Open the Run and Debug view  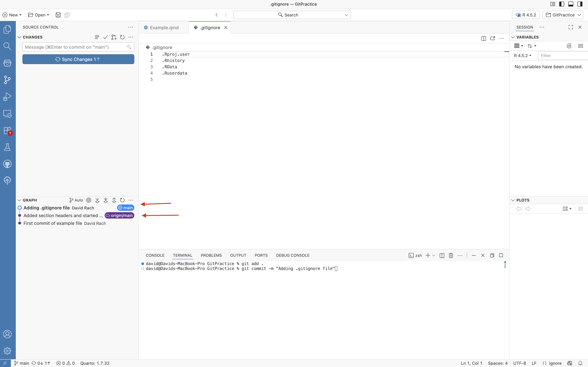coord(7,97)
